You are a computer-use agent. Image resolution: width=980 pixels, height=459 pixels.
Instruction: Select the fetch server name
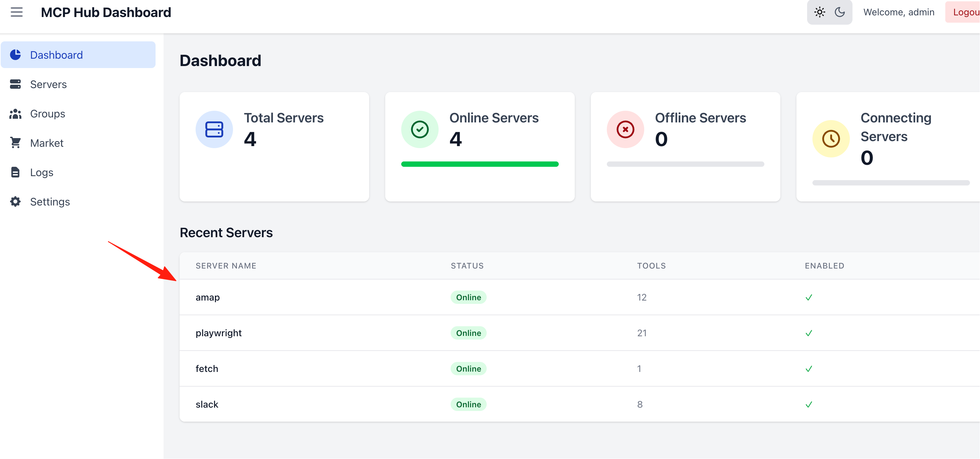pos(207,369)
